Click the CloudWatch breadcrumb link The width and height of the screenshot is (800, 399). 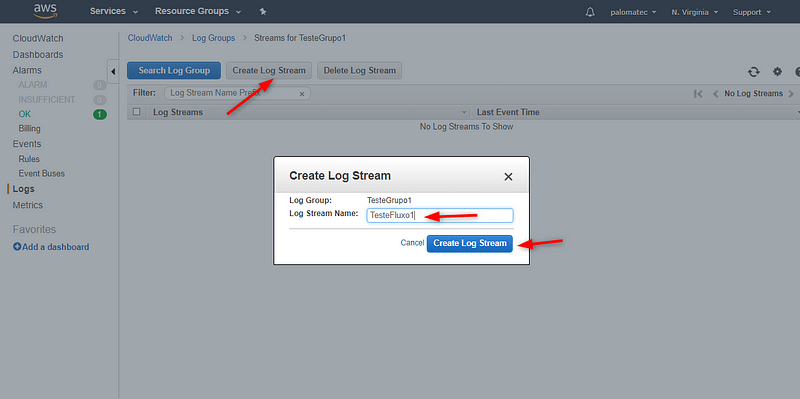150,38
